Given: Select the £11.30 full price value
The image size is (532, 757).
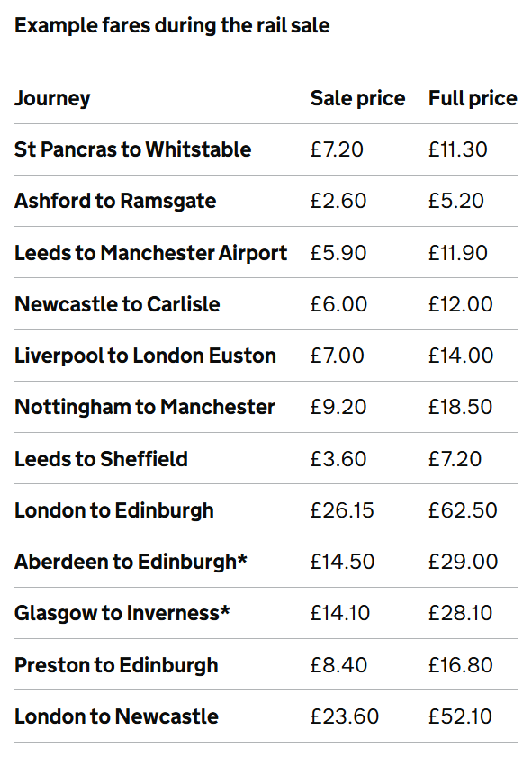Looking at the screenshot, I should (457, 149).
